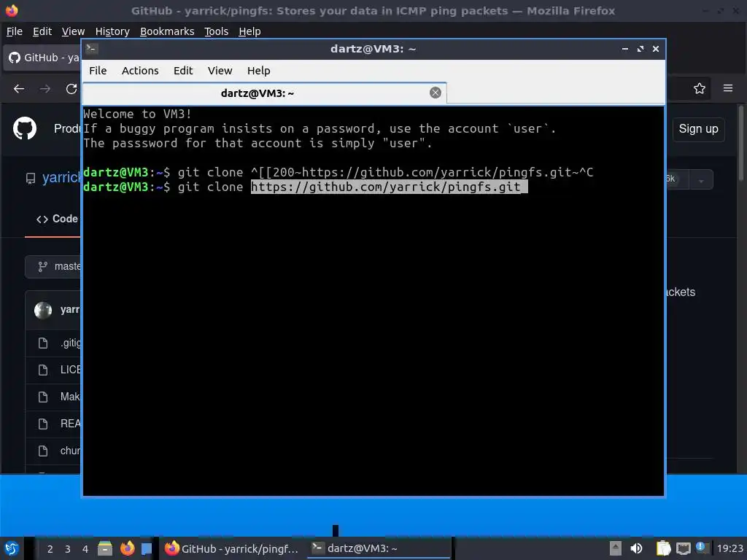This screenshot has width=747, height=560.
Task: Expand the dropdown arrow next to star count
Action: [701, 181]
